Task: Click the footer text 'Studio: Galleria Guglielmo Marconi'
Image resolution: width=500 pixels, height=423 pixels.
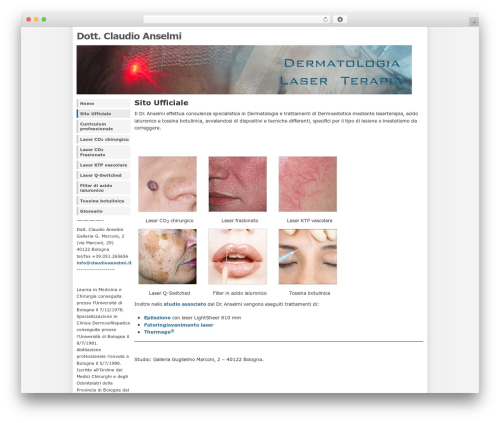Action: [x=199, y=359]
